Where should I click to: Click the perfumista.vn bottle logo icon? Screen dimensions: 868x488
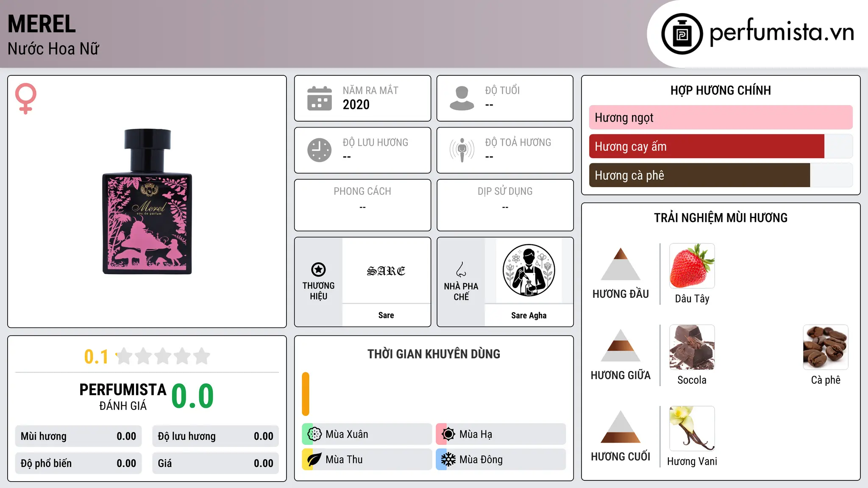click(x=682, y=34)
